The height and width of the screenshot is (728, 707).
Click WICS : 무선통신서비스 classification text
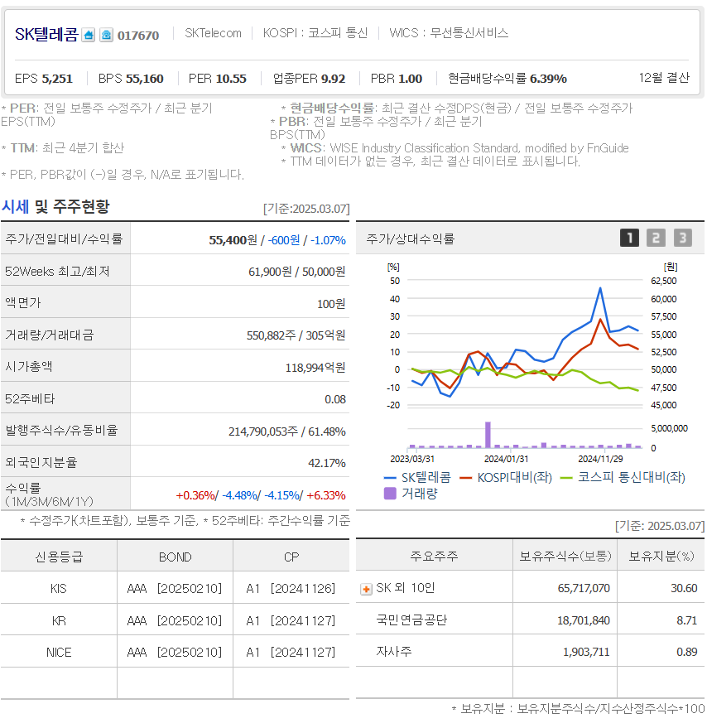coord(449,33)
